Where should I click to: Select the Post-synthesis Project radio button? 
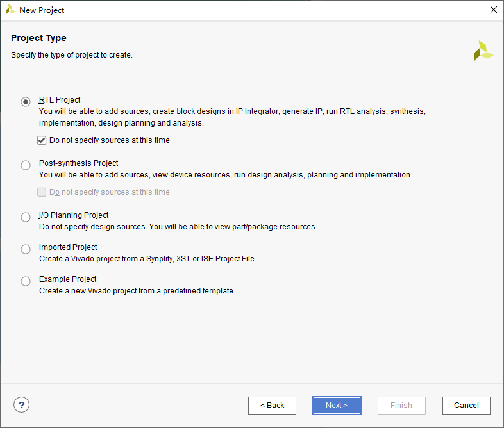26,165
